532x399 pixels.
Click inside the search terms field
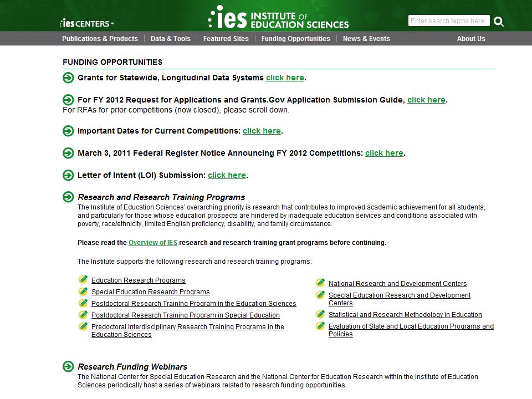point(449,21)
